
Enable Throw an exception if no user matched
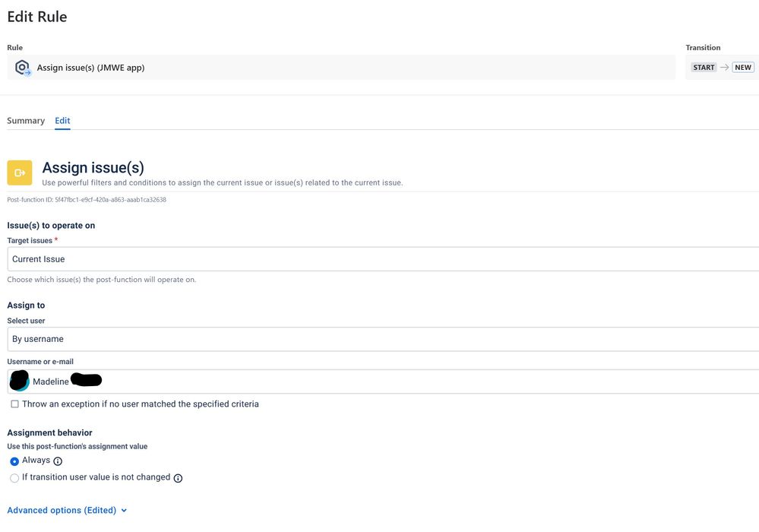[x=14, y=404]
